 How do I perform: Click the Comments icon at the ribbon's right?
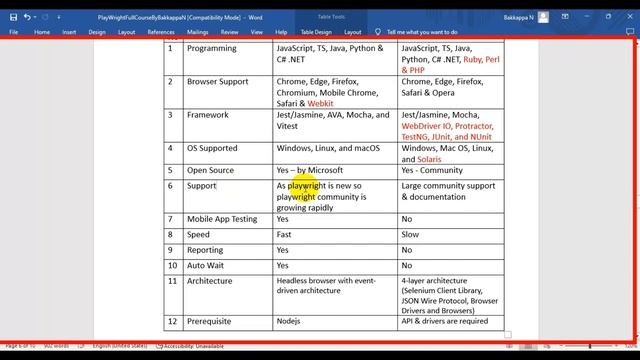tap(630, 31)
